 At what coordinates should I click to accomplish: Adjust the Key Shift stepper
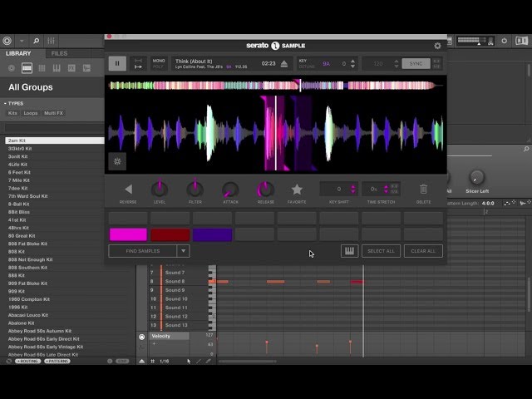point(352,189)
